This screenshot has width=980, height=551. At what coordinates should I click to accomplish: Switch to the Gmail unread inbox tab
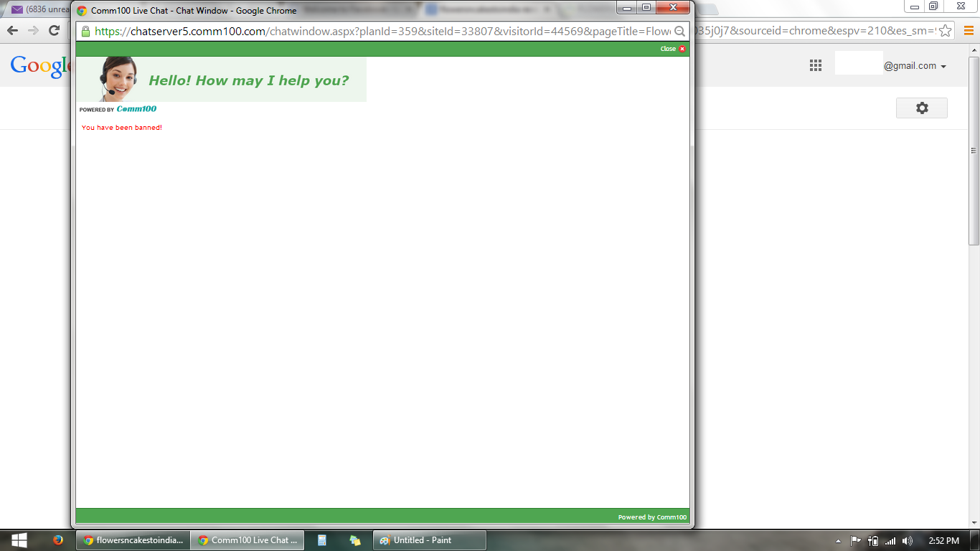pos(39,9)
